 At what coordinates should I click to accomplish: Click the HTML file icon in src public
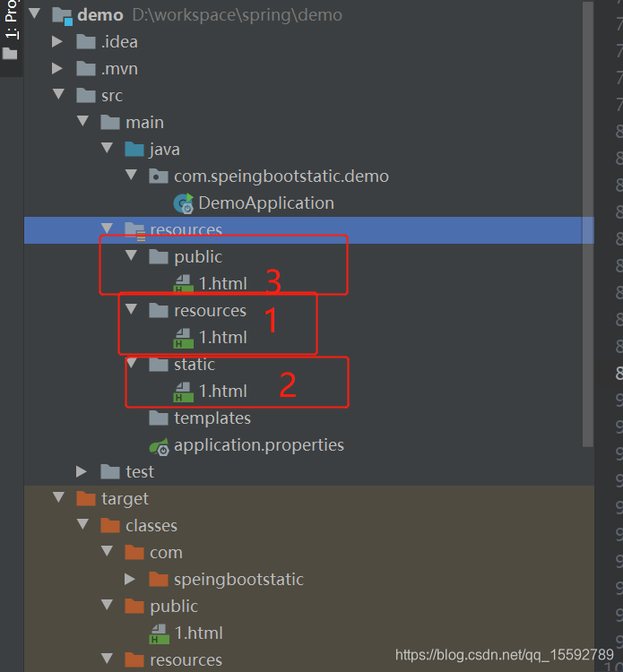pyautogui.click(x=183, y=284)
